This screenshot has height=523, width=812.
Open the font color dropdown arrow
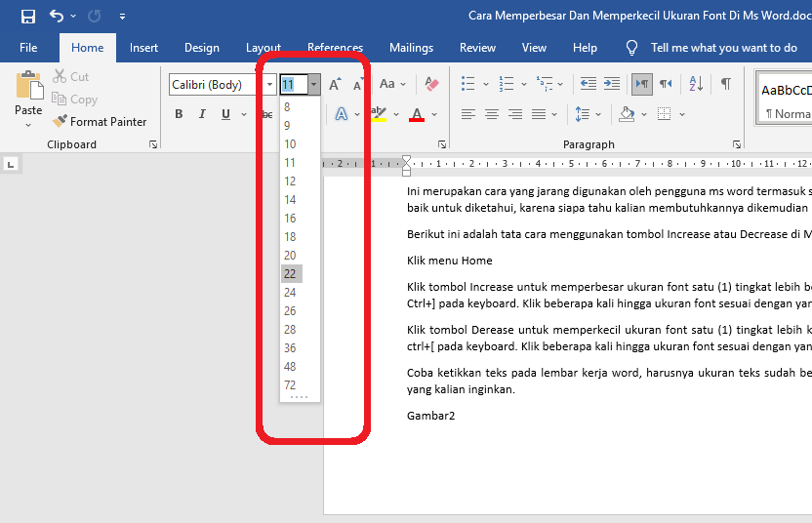point(434,114)
